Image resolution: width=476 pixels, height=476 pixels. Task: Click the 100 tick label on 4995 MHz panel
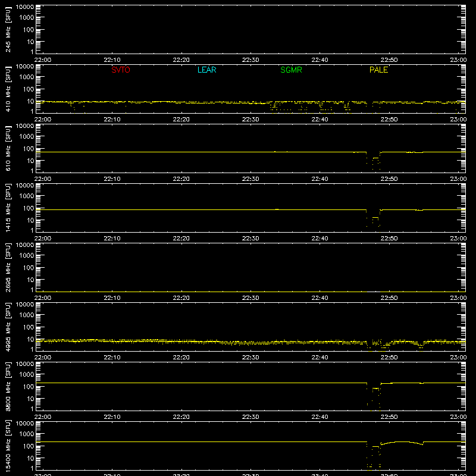click(x=29, y=327)
